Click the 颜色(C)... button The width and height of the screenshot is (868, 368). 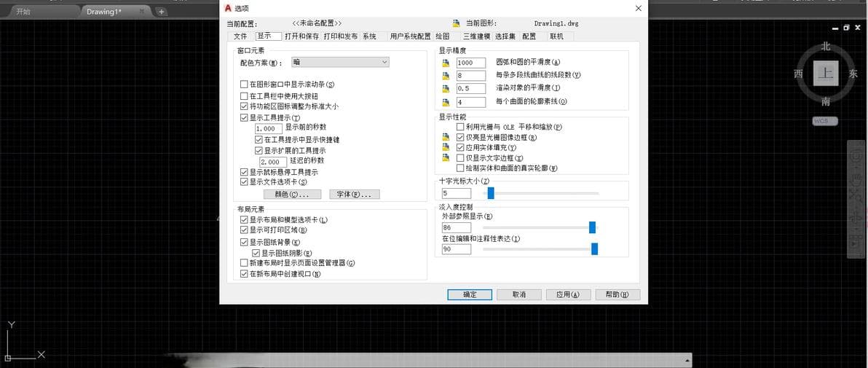[292, 195]
